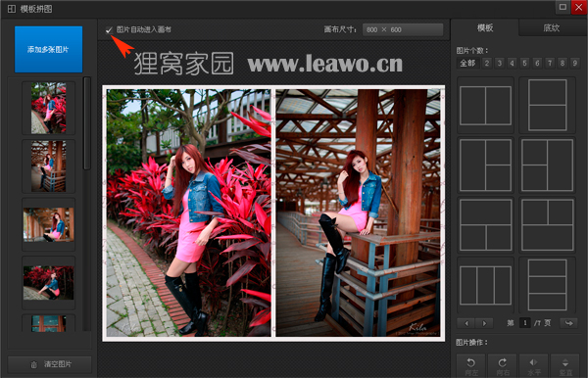Switch to the 模板 tab
Viewport: 588px width, 378px height.
(485, 27)
